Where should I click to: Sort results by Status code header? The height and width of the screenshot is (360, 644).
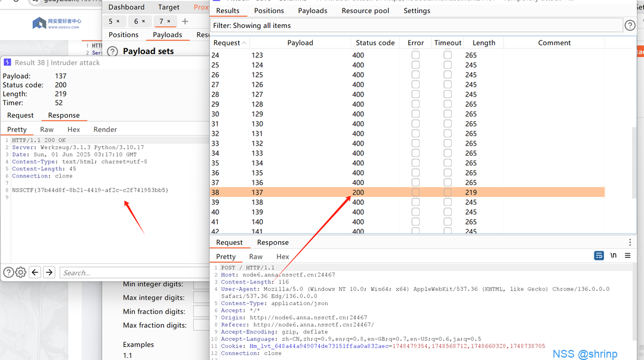tap(375, 43)
